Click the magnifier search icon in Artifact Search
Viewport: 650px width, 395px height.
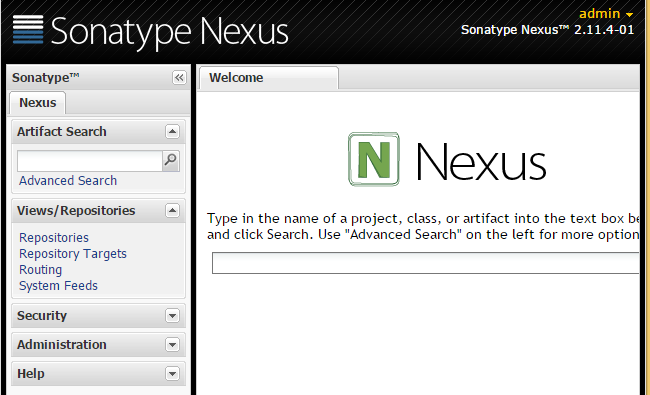click(x=171, y=161)
